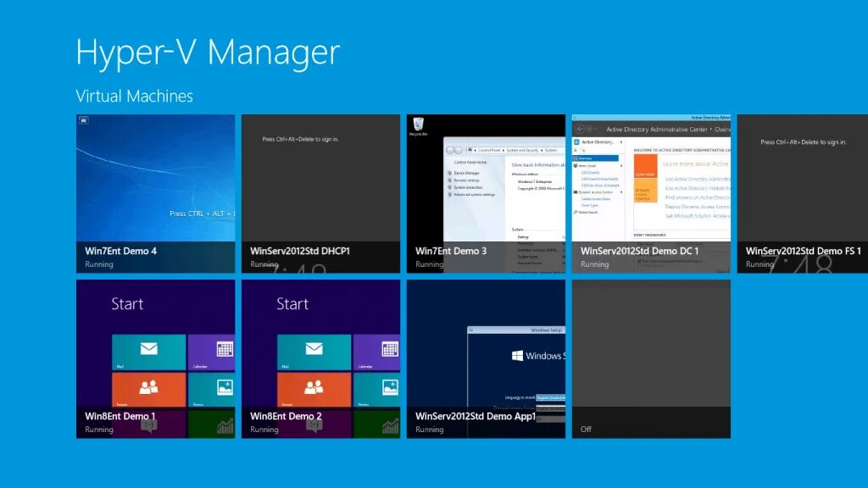868x488 pixels.
Task: Open the Win7Ent Demo 3 virtual machine
Action: [x=486, y=194]
